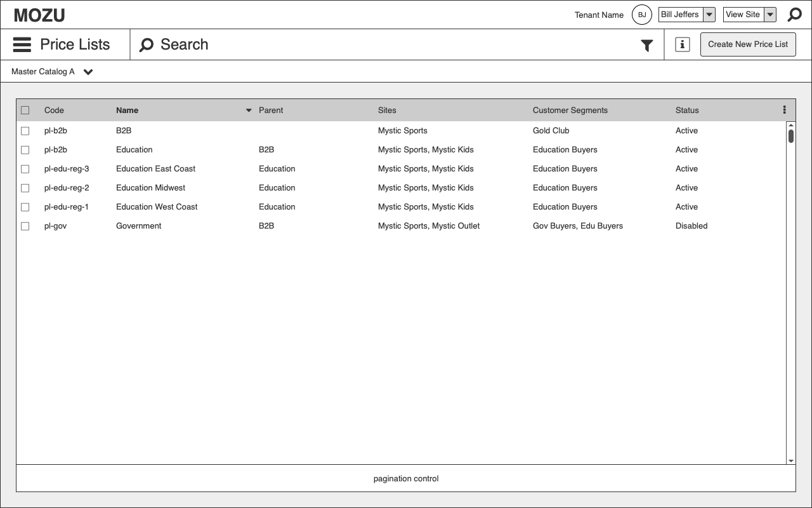Open the global search magnifier in header
812x508 pixels.
coord(794,15)
